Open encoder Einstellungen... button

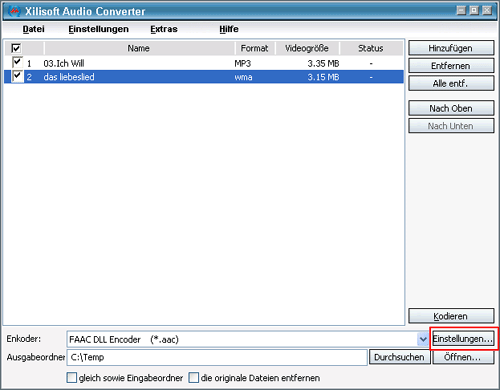pos(463,339)
